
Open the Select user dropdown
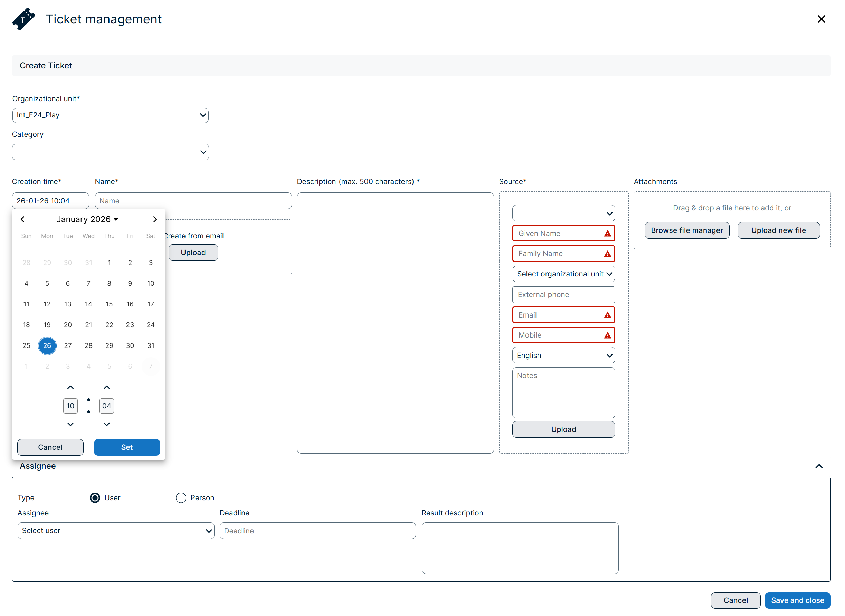coord(116,530)
